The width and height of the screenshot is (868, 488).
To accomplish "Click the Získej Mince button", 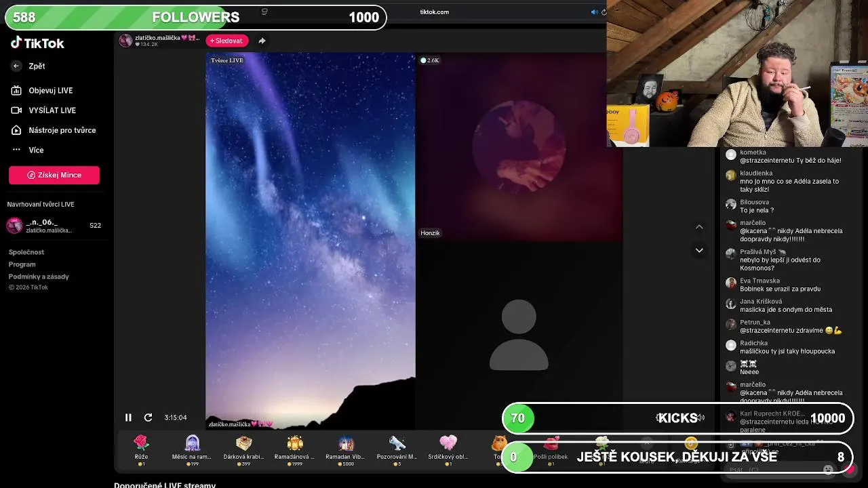I will pyautogui.click(x=54, y=175).
